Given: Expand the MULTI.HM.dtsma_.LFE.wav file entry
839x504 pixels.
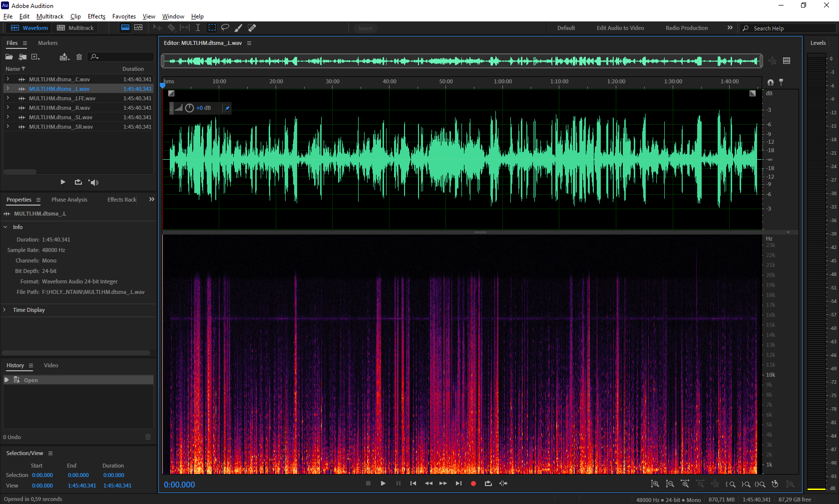Looking at the screenshot, I should click(7, 98).
